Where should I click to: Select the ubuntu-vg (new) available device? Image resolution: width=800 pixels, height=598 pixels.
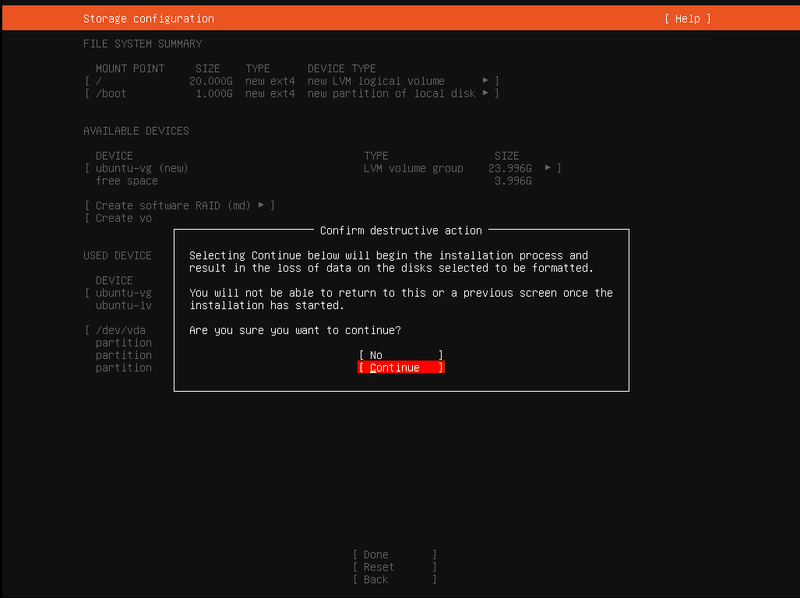coord(322,168)
